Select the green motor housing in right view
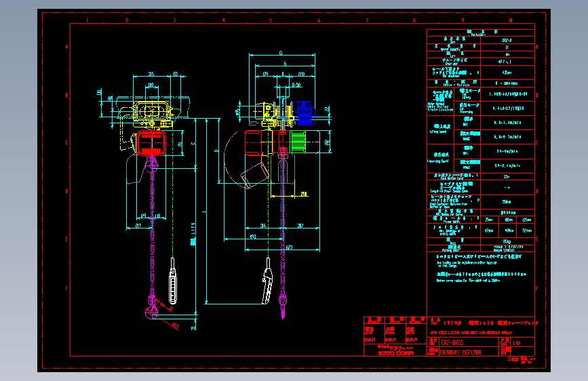Screen dimensions: 588x381 298,142
